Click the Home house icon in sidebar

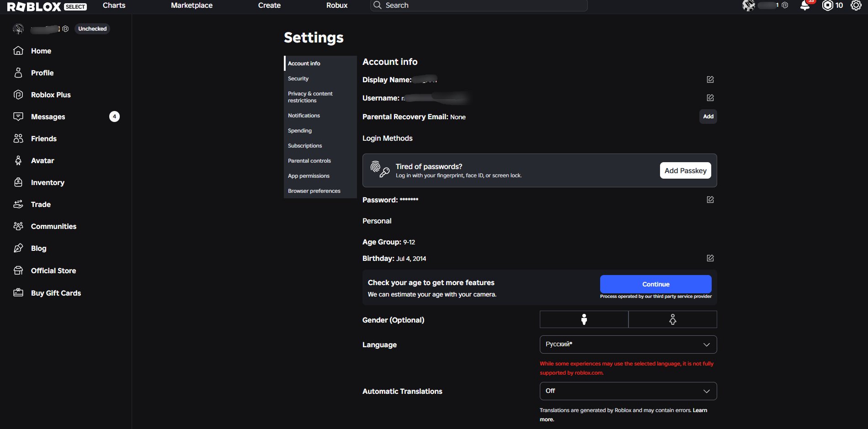18,51
